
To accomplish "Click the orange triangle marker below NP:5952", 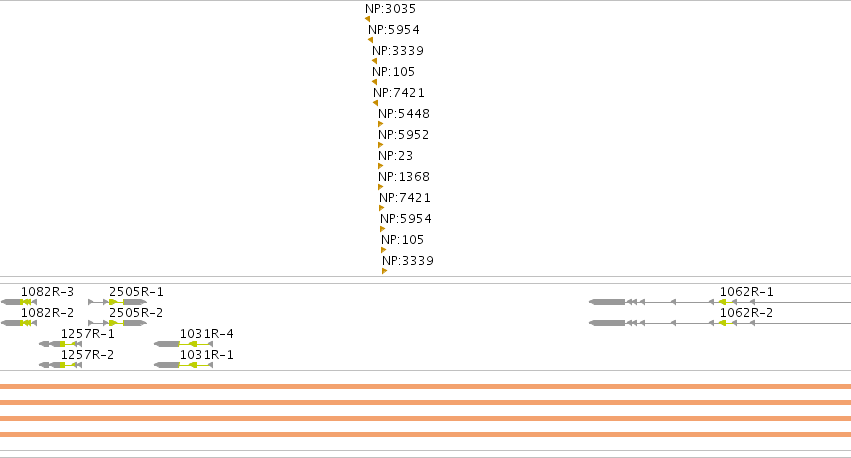I will (380, 145).
